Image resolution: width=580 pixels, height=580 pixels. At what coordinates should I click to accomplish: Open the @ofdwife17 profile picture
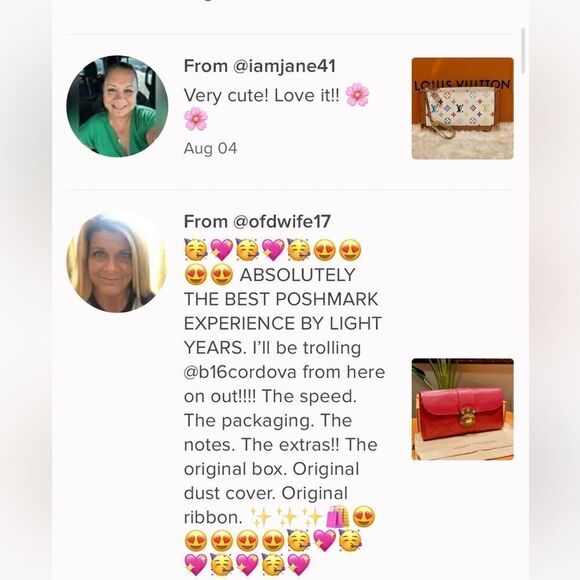pos(117,262)
